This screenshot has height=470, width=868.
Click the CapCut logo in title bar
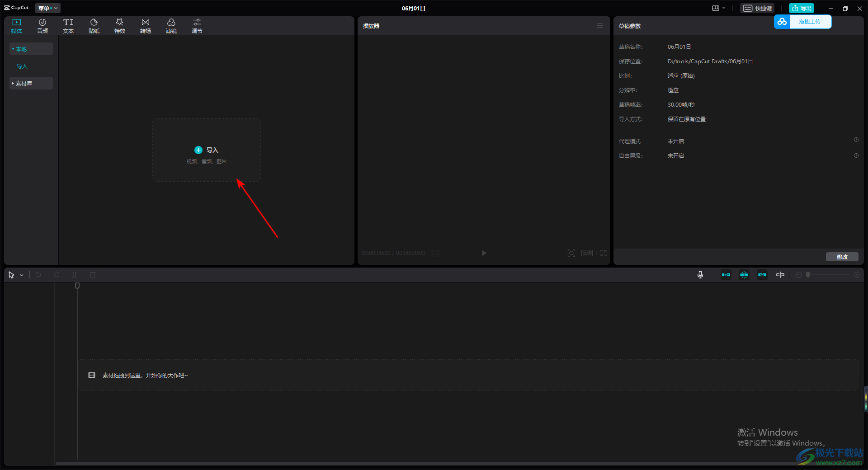coord(16,8)
